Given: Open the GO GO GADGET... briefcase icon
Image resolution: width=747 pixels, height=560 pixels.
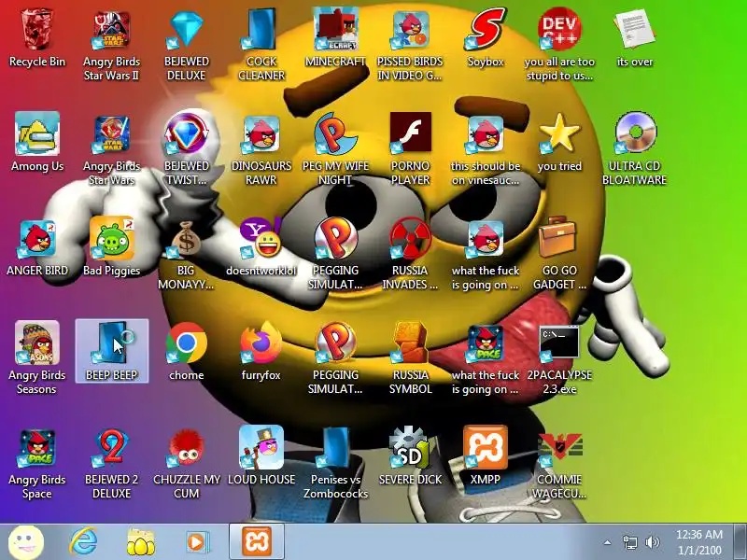Looking at the screenshot, I should pyautogui.click(x=559, y=254).
